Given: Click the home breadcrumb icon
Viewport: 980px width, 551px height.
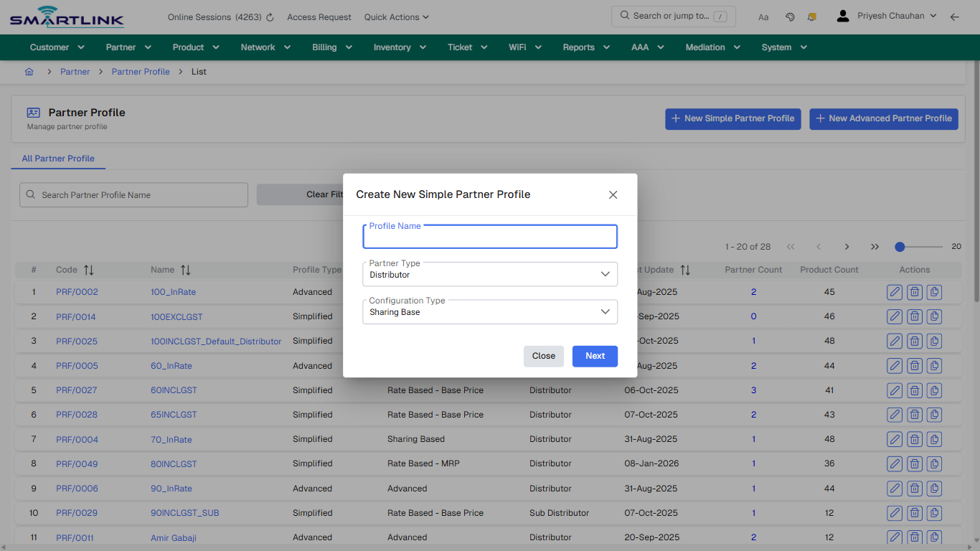Looking at the screenshot, I should click(x=29, y=72).
